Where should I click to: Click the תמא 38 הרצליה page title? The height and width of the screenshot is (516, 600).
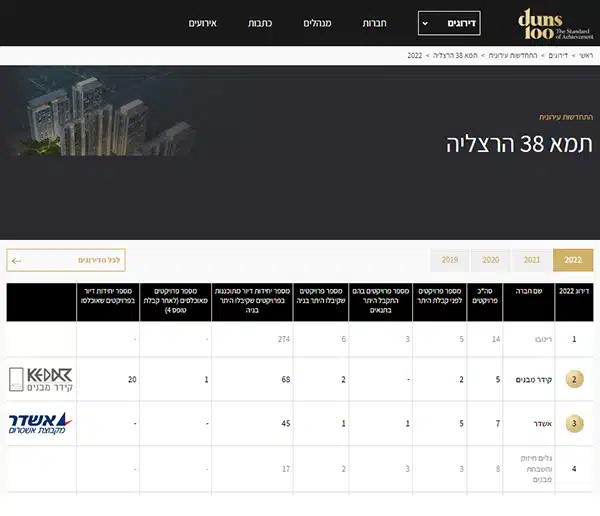[519, 144]
